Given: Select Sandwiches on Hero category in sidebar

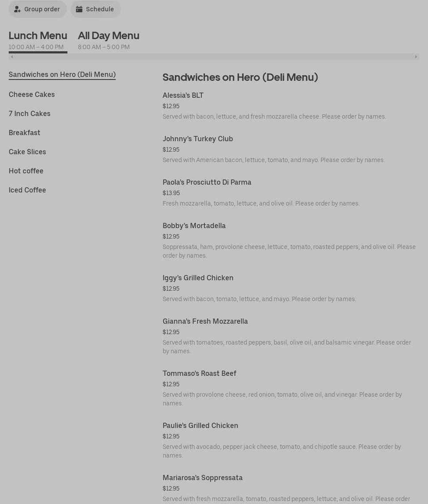Looking at the screenshot, I should click(62, 74).
